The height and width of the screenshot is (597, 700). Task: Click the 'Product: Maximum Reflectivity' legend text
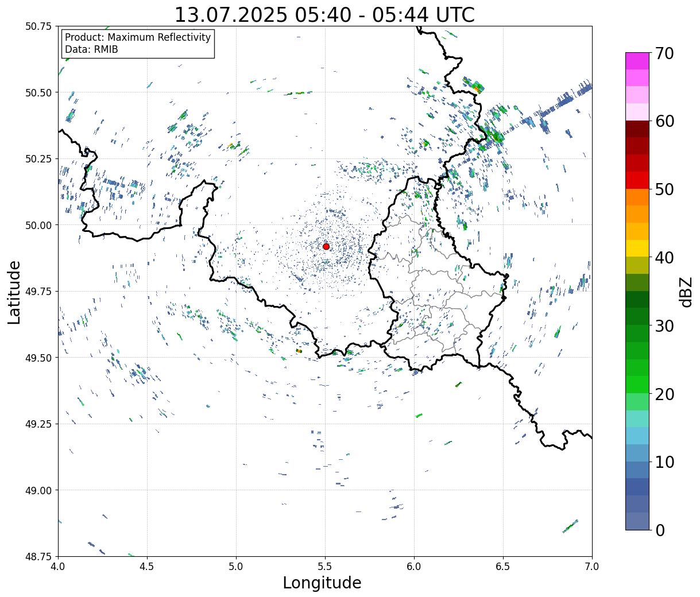[138, 37]
